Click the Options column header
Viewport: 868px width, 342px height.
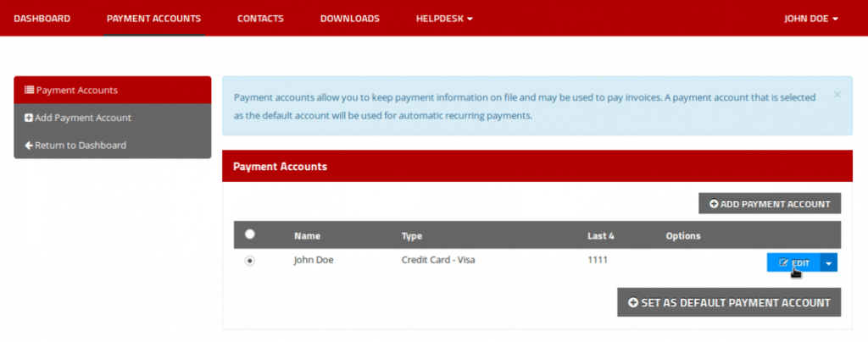683,236
